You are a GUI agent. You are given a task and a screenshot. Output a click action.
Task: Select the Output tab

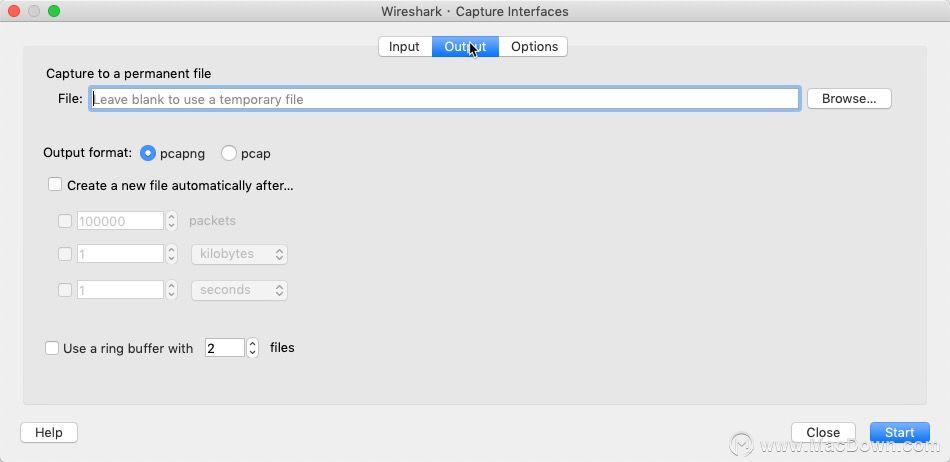click(465, 47)
